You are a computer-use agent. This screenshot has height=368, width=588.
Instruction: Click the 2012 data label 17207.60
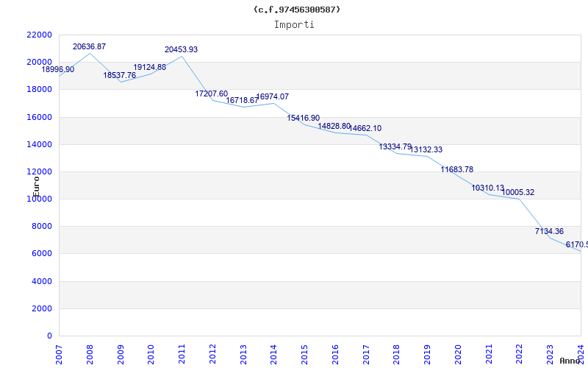212,94
